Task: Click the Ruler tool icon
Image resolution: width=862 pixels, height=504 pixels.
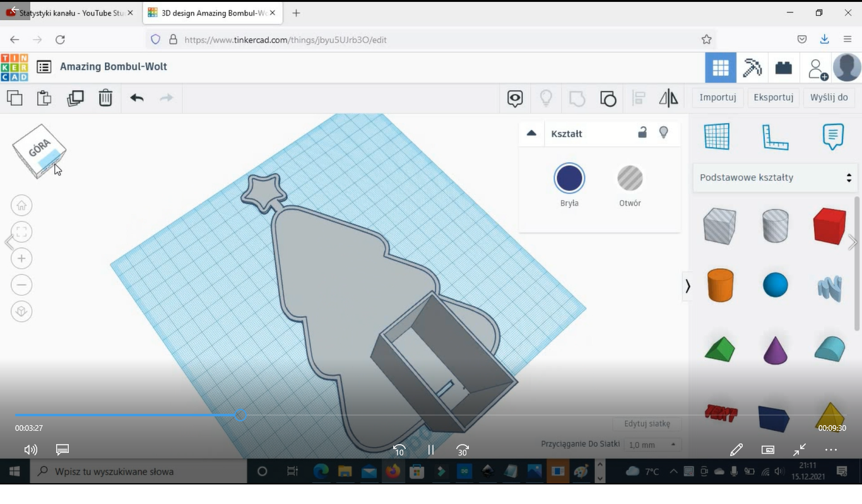Action: pyautogui.click(x=775, y=136)
